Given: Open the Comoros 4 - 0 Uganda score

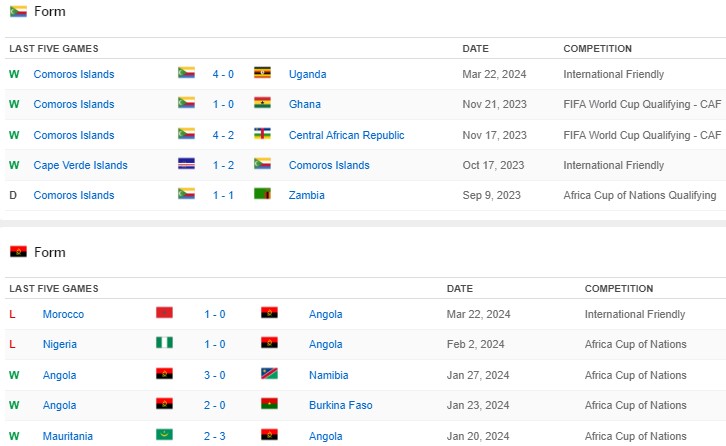Looking at the screenshot, I should [223, 74].
